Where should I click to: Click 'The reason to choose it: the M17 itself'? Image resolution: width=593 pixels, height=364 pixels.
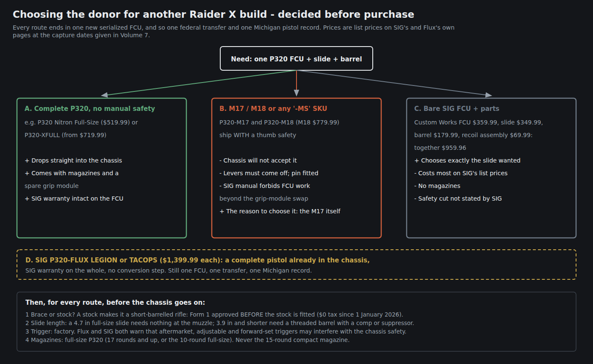[280, 211]
